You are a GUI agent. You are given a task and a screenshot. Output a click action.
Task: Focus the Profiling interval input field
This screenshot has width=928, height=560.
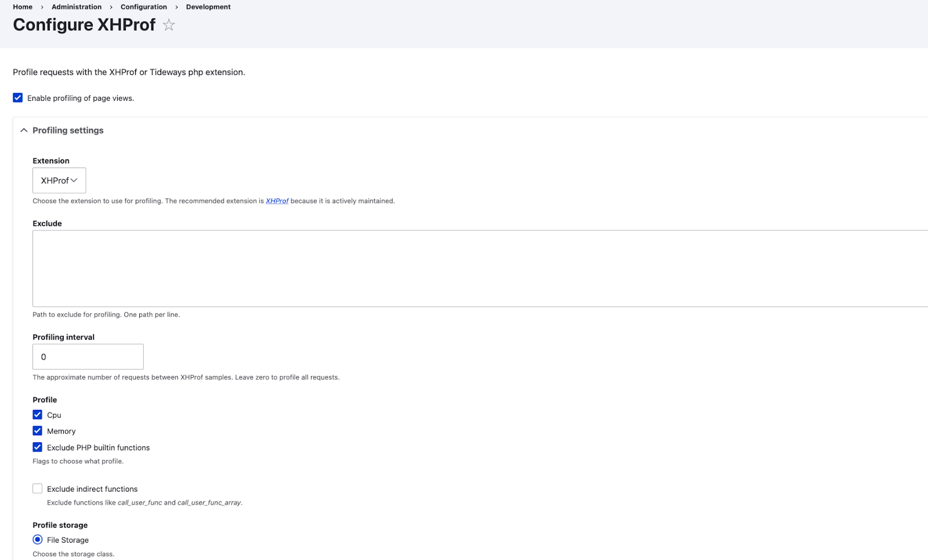coord(88,357)
